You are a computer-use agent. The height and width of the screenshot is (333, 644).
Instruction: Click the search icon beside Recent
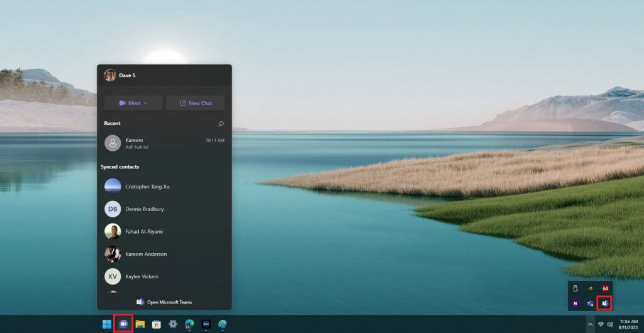click(x=221, y=123)
